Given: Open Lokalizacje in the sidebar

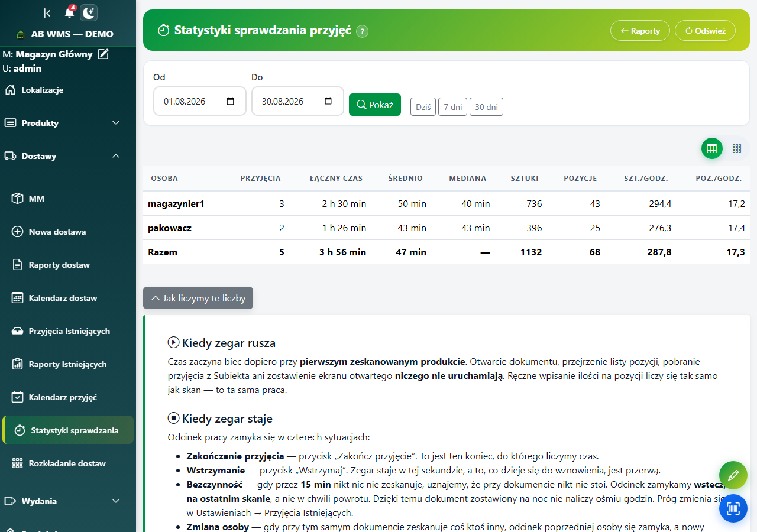Looking at the screenshot, I should pos(68,90).
